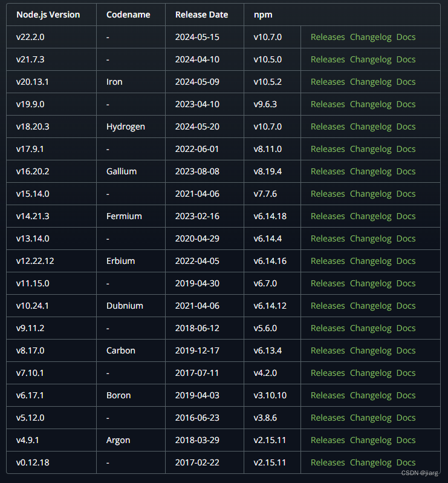Open Docs for v19.9.0
448x483 pixels.
coord(406,105)
